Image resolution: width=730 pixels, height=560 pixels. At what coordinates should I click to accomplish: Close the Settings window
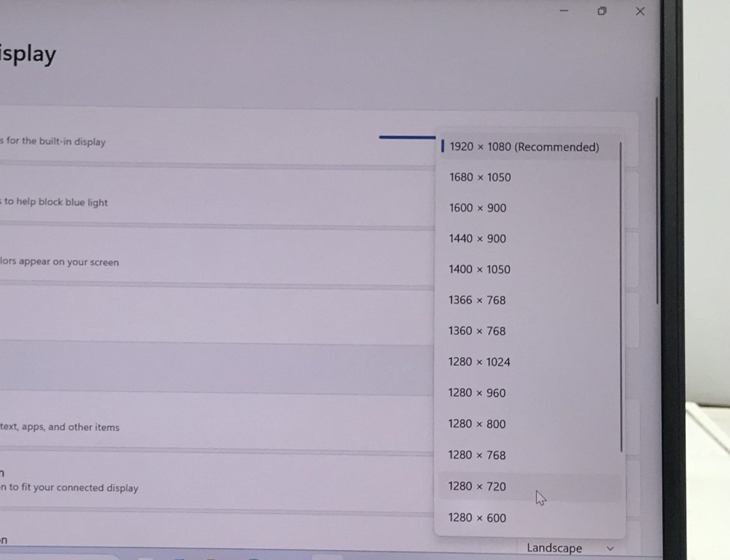pyautogui.click(x=640, y=11)
